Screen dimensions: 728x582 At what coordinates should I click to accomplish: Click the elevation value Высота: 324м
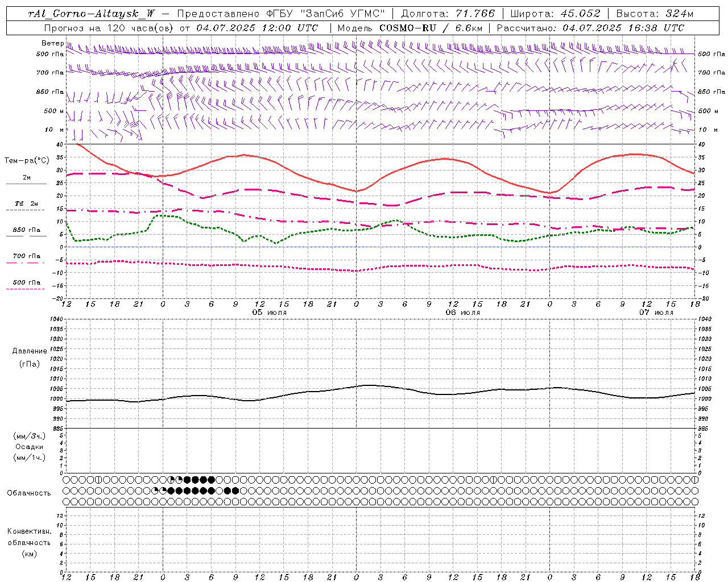655,14
